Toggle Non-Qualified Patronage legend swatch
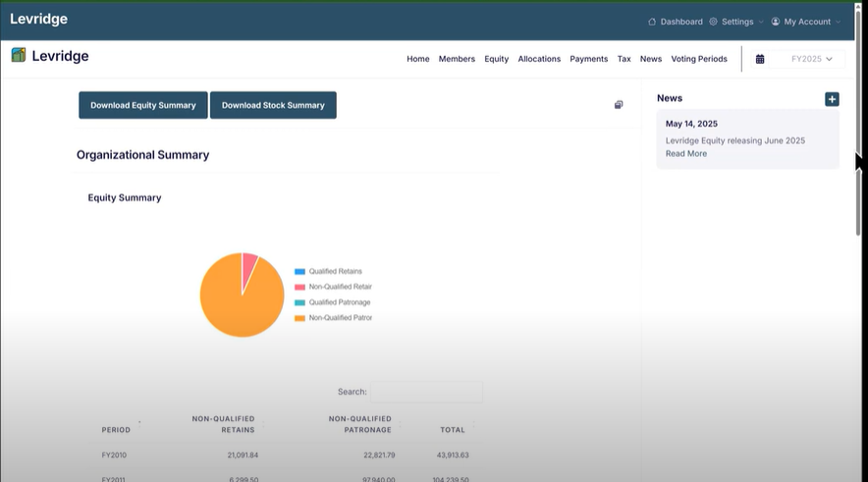 (299, 318)
